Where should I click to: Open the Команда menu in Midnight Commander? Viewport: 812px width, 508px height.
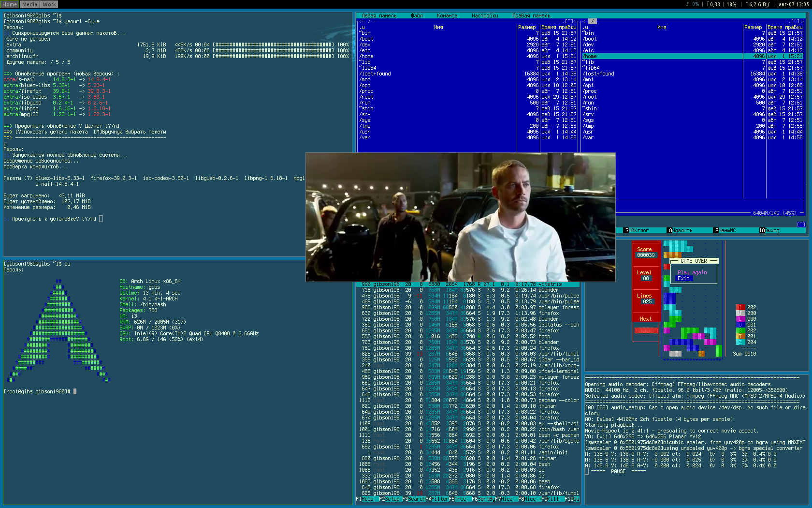[447, 15]
